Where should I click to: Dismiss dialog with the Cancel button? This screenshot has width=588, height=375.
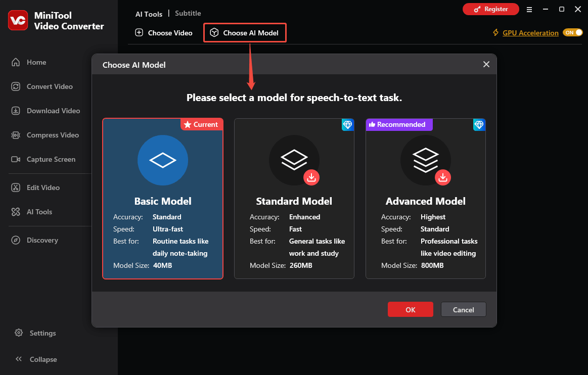click(x=464, y=309)
